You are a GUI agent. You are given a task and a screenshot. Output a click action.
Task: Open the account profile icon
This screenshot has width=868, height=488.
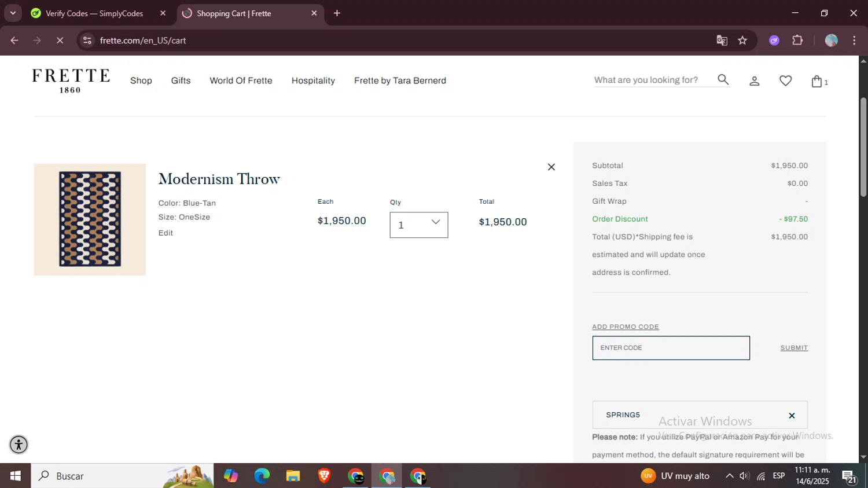(x=754, y=82)
